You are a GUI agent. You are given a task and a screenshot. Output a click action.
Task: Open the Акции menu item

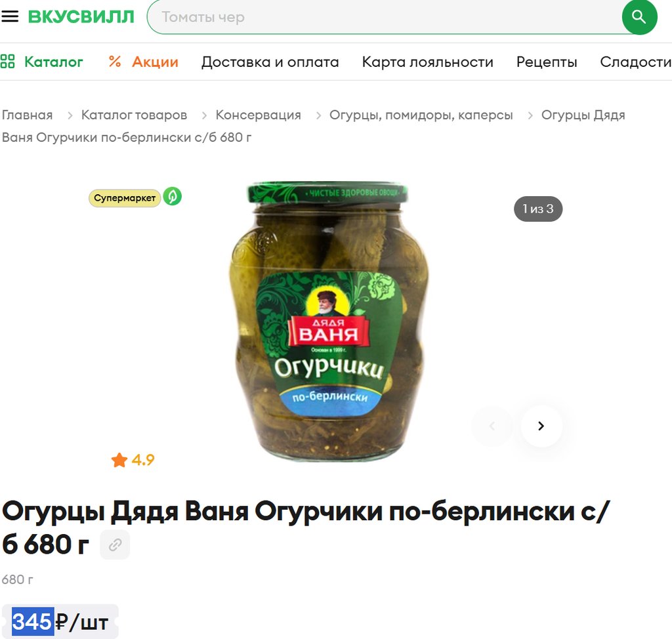click(143, 62)
